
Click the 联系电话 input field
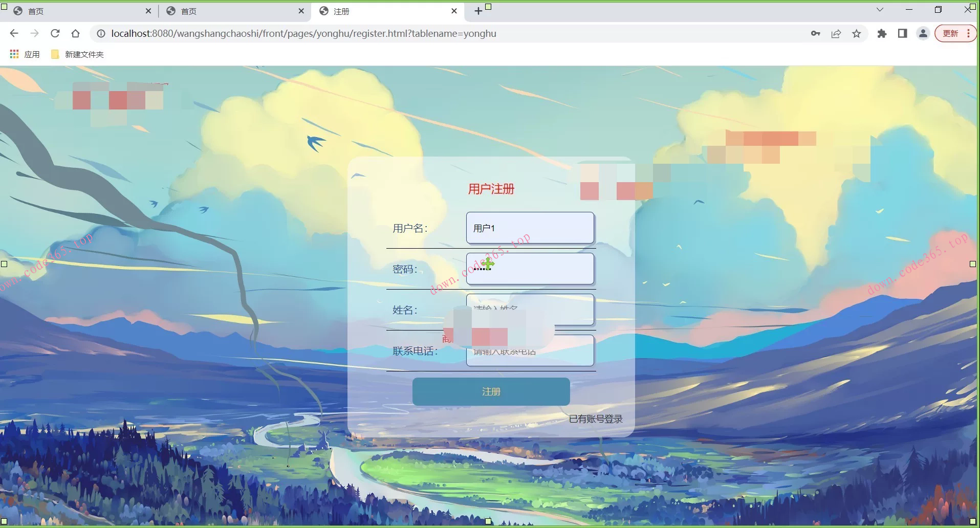530,350
